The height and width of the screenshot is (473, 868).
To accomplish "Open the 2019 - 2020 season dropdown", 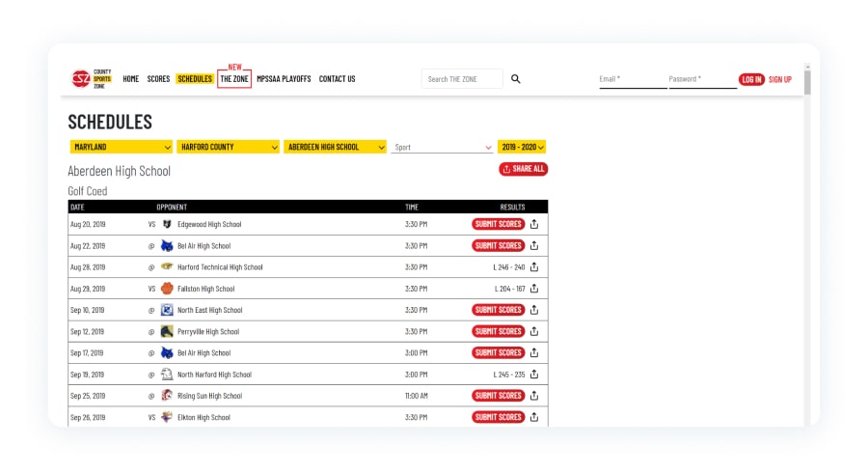I will coord(522,147).
